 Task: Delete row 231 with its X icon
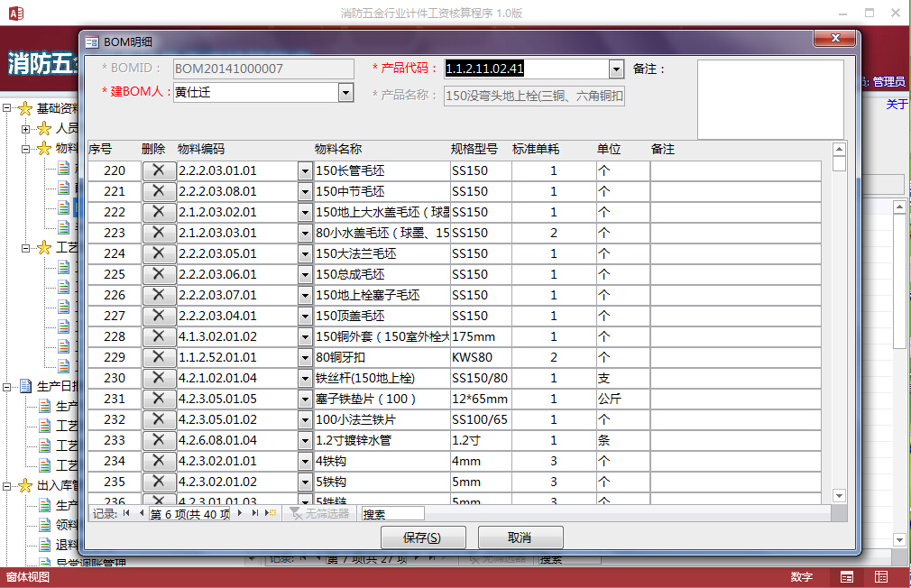pyautogui.click(x=159, y=399)
